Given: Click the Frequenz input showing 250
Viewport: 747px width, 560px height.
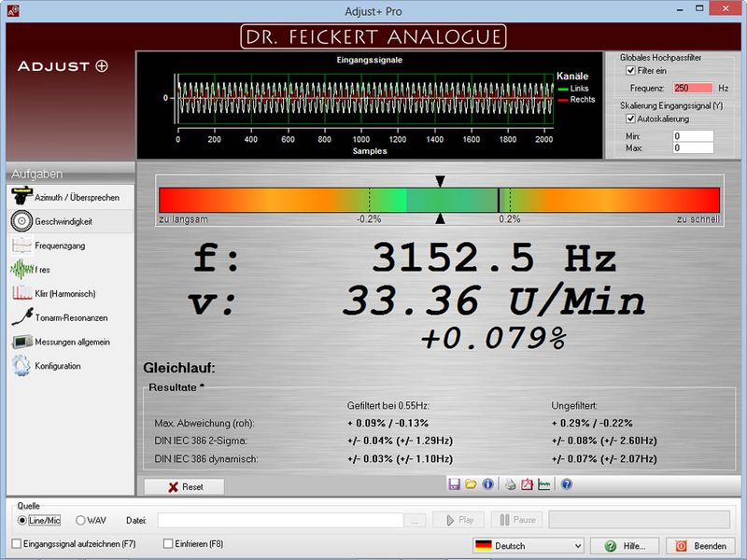Looking at the screenshot, I should [693, 88].
